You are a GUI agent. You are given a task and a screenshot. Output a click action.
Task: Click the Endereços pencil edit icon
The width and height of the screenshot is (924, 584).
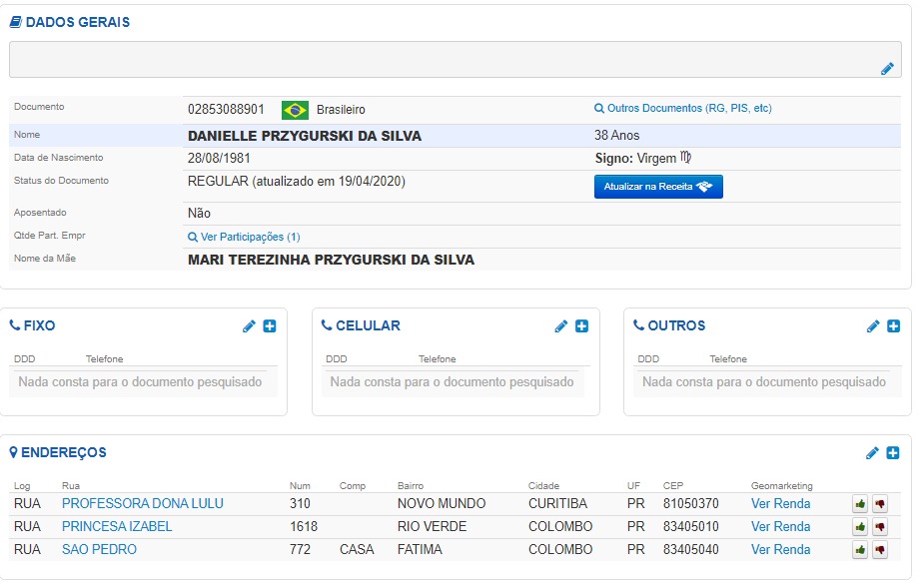click(873, 453)
